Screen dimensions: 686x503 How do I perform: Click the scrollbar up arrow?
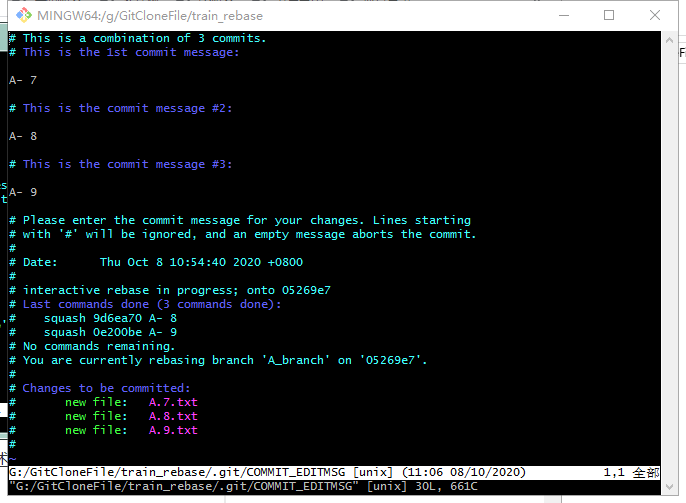pyautogui.click(x=669, y=40)
